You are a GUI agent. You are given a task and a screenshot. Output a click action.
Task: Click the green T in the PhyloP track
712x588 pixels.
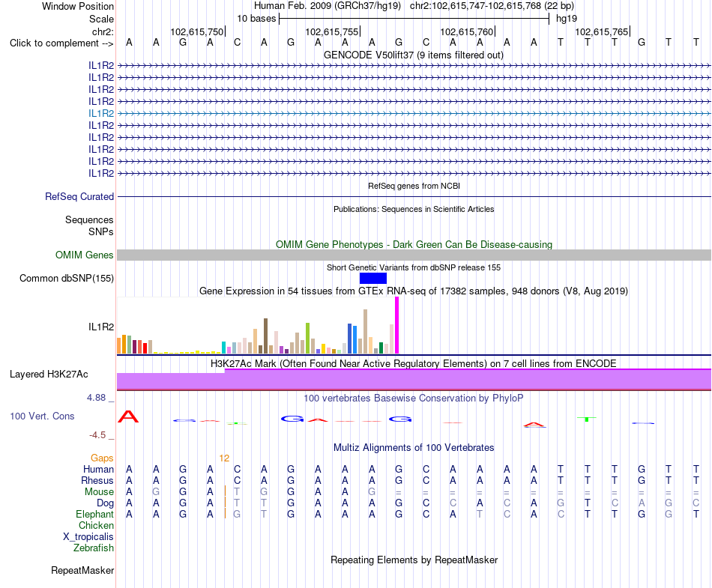pyautogui.click(x=587, y=419)
